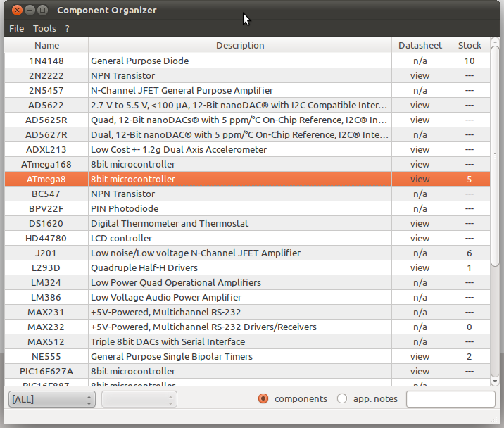504x428 pixels.
Task: Click the scrollbar down arrow
Action: point(496,382)
